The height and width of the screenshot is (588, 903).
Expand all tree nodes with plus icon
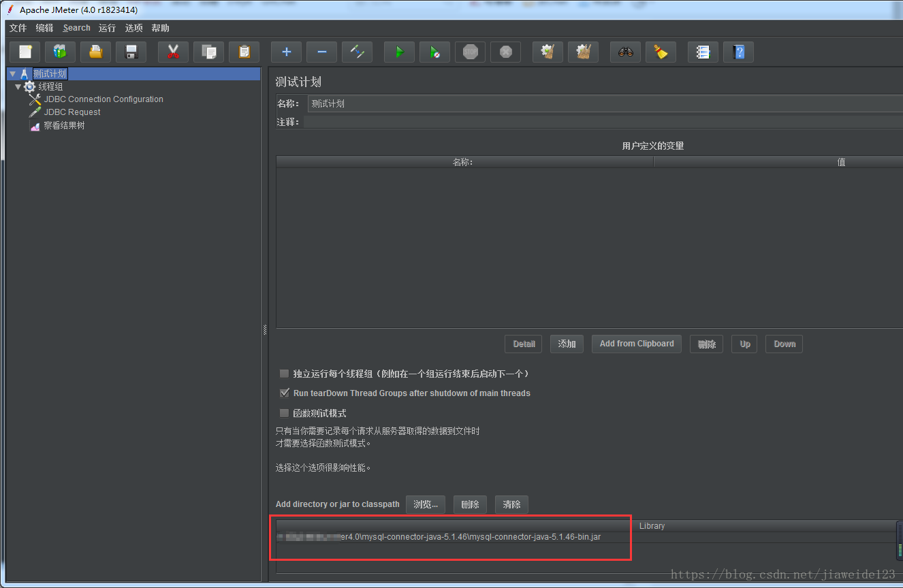click(287, 52)
